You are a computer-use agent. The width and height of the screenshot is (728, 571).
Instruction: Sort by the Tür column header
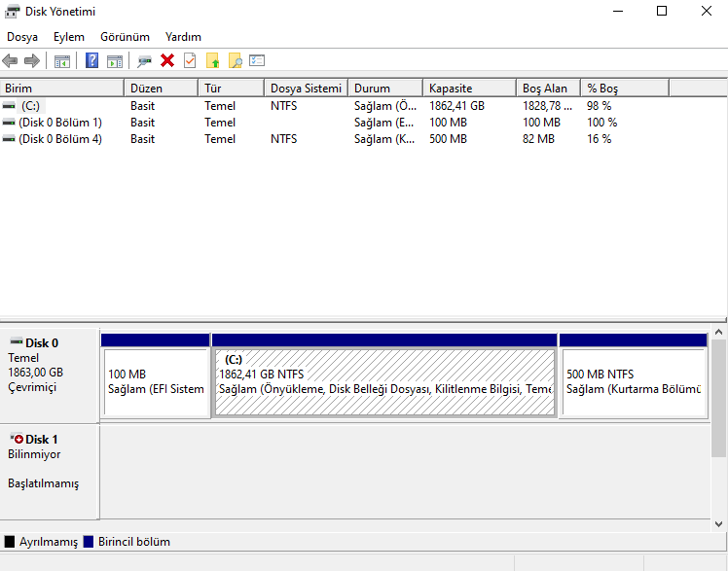coord(232,89)
